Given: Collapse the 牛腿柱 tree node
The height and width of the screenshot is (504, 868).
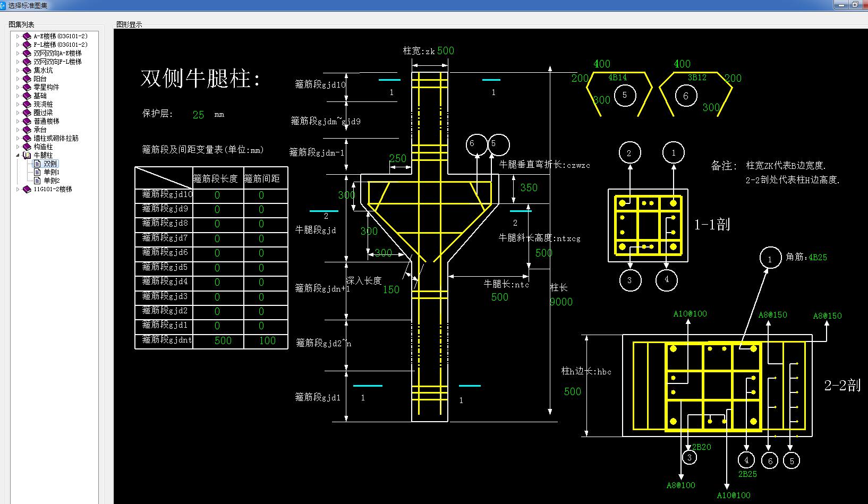Looking at the screenshot, I should tap(18, 155).
